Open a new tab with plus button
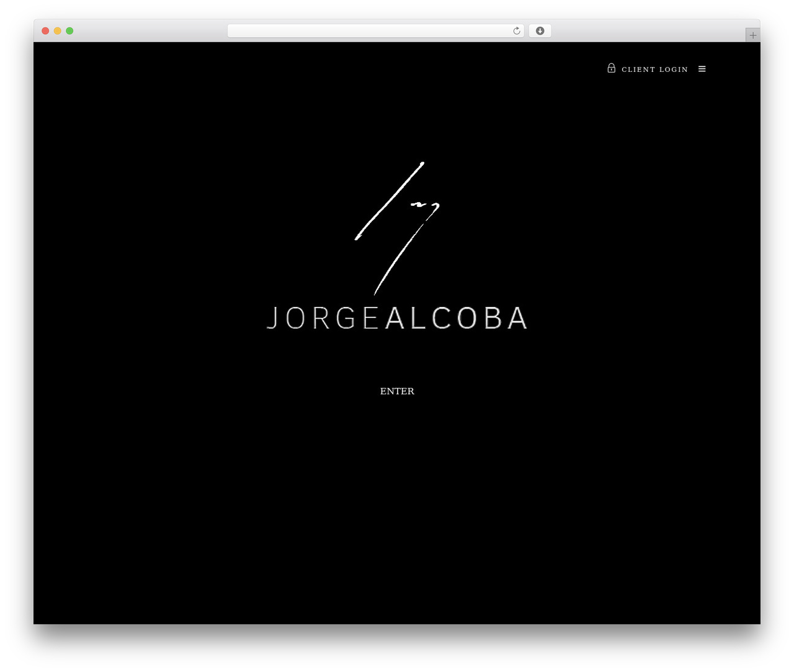Viewport: 794px width, 672px height. tap(753, 35)
